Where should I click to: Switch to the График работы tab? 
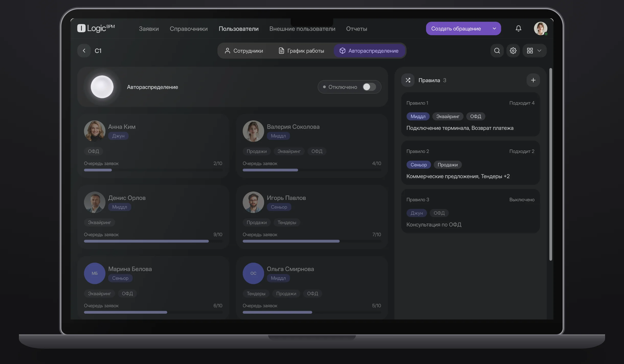tap(301, 51)
